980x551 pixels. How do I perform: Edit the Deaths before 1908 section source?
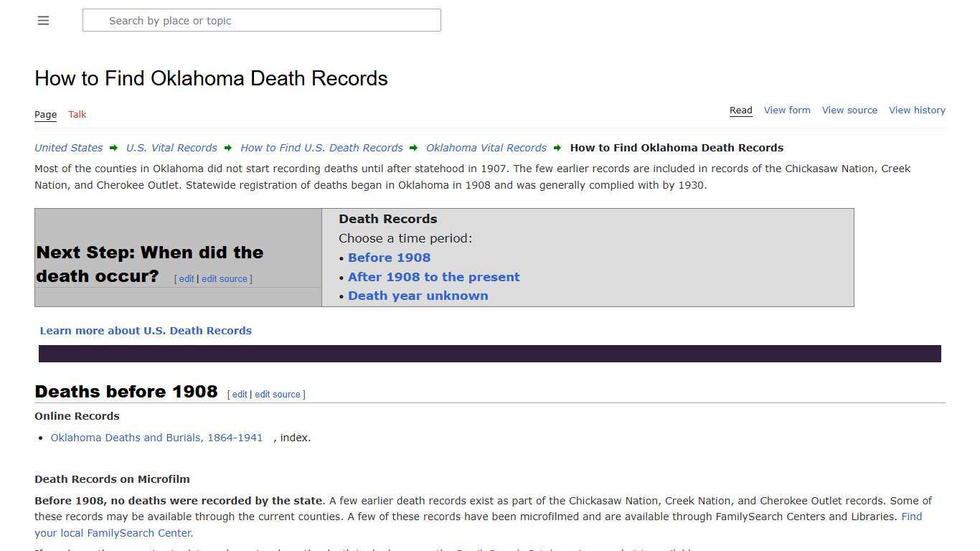pos(278,394)
